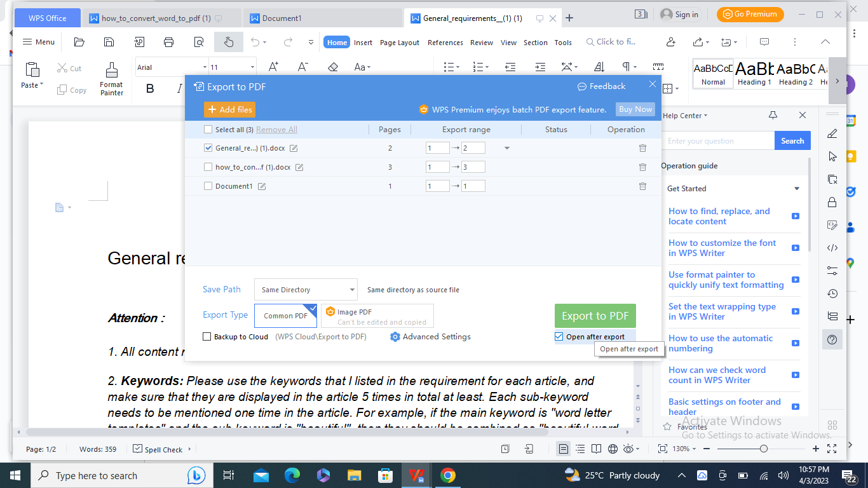Screen dimensions: 868x488
Task: Click the Save icon in quick toolbar
Action: click(x=109, y=42)
